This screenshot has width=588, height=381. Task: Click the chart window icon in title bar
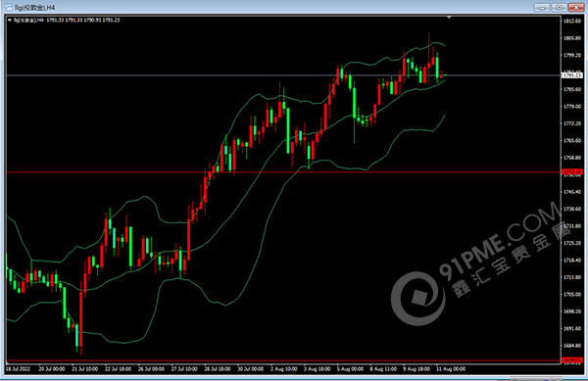click(9, 7)
